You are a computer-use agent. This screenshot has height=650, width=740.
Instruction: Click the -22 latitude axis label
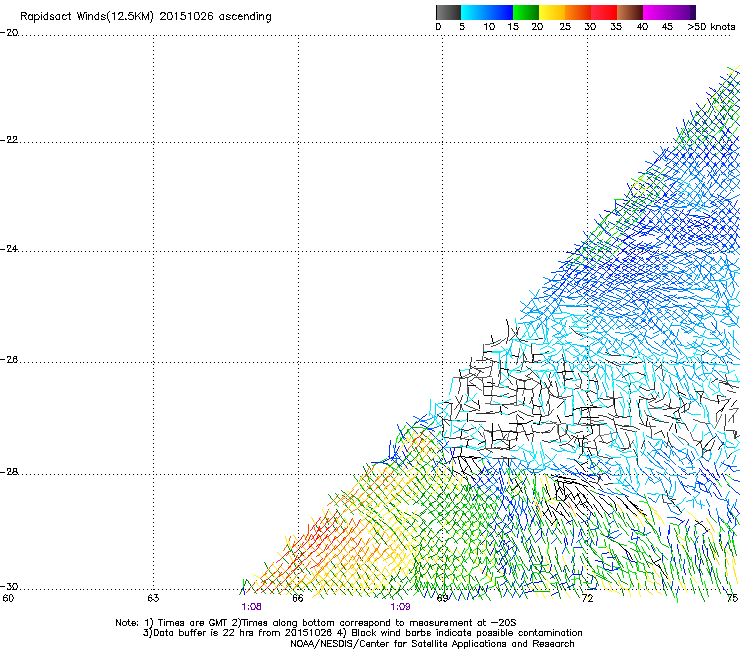(x=9, y=140)
